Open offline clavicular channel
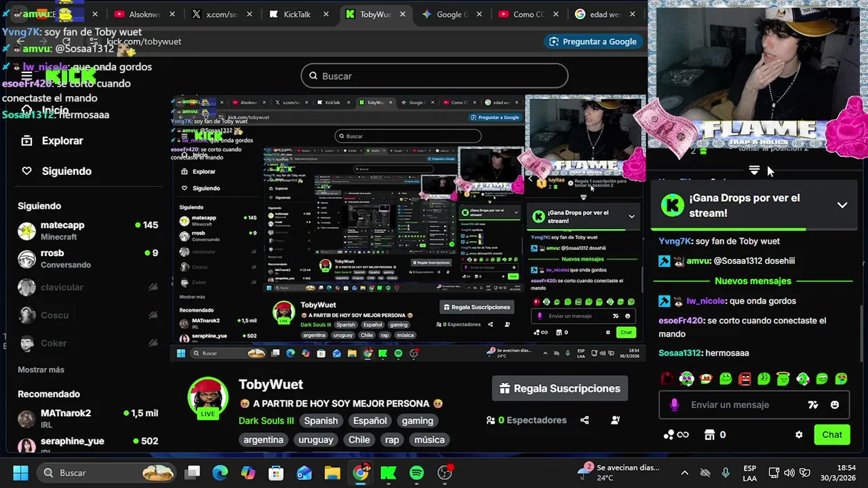This screenshot has height=488, width=868. click(88, 287)
